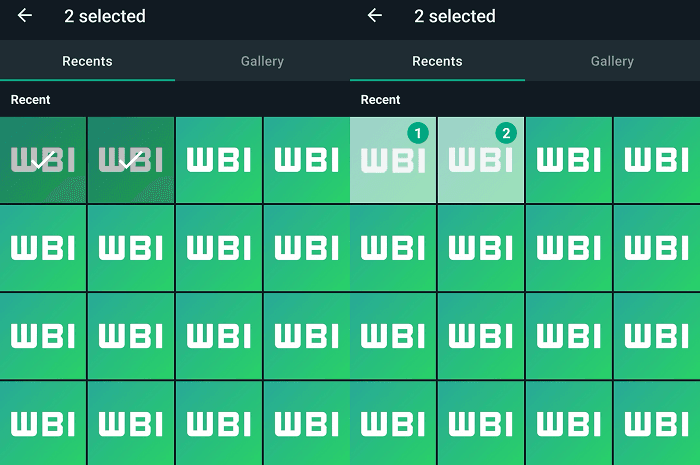This screenshot has height=465, width=700.
Task: Switch to the Gallery tab in the right panel
Action: tap(612, 61)
